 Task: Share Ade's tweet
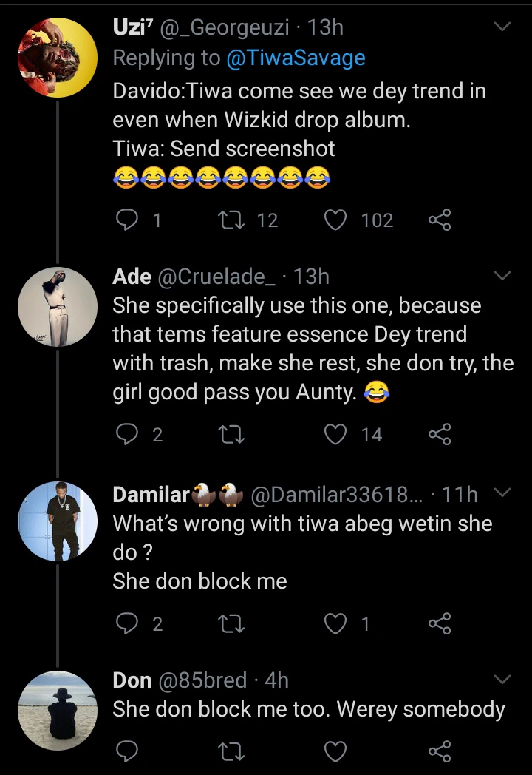[440, 434]
